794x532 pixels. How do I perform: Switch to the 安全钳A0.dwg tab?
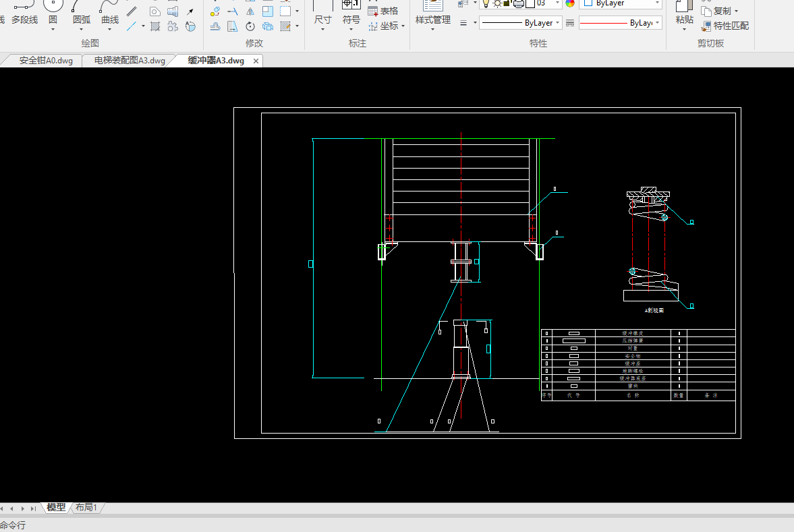[x=45, y=61]
